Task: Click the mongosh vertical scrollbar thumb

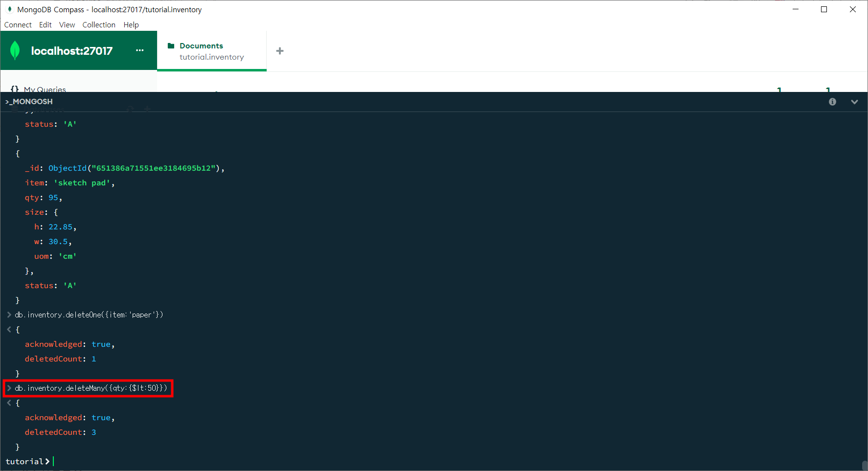Action: [865, 465]
